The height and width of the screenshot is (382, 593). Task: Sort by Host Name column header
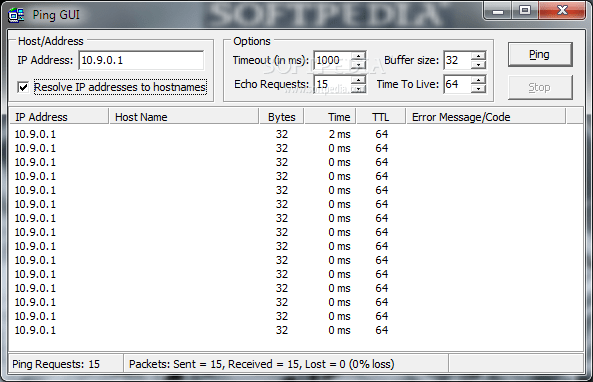184,117
